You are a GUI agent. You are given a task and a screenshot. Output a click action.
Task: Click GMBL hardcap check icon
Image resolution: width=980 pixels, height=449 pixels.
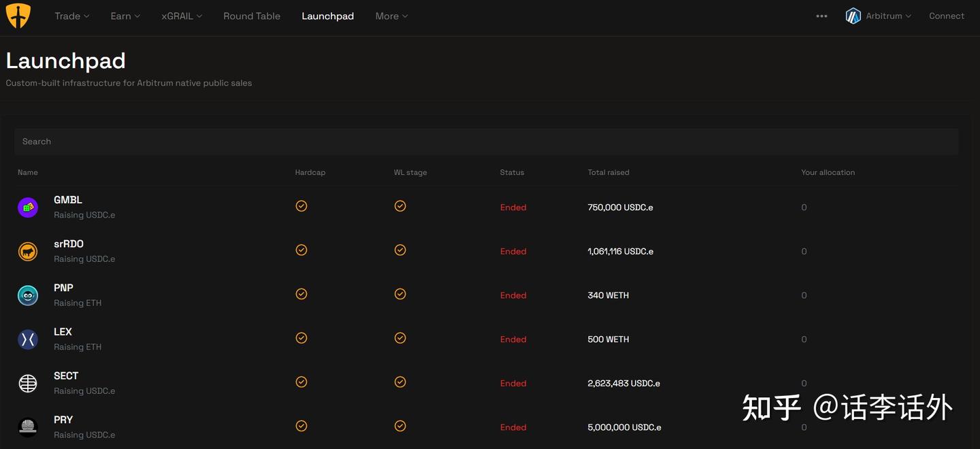[301, 206]
